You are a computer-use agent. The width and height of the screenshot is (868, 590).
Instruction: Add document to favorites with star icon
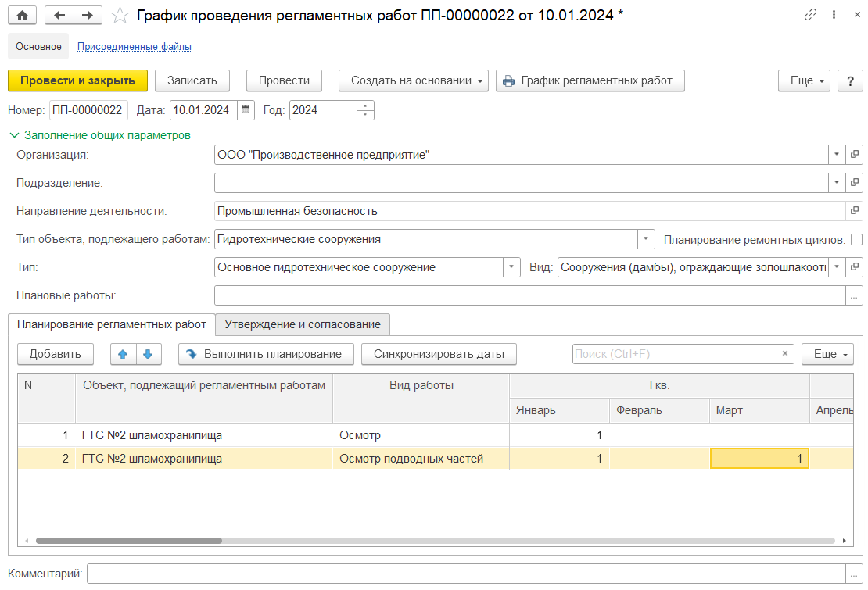(x=119, y=16)
